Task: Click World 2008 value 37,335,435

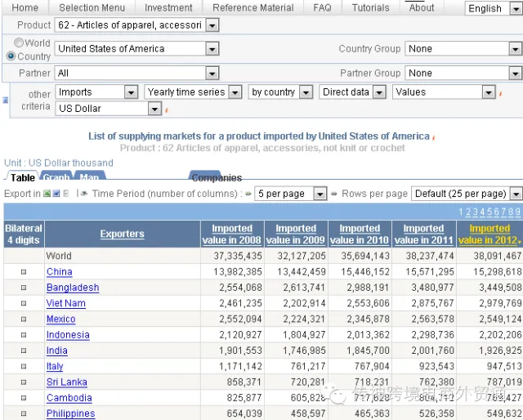Action: [238, 256]
